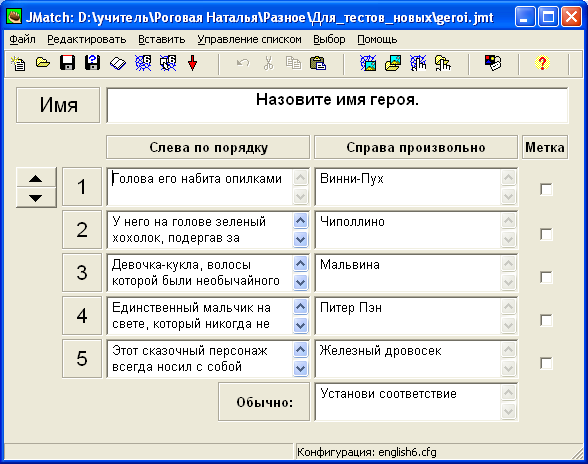Insert link to web URL icon
The image size is (588, 464).
pyautogui.click(x=418, y=63)
